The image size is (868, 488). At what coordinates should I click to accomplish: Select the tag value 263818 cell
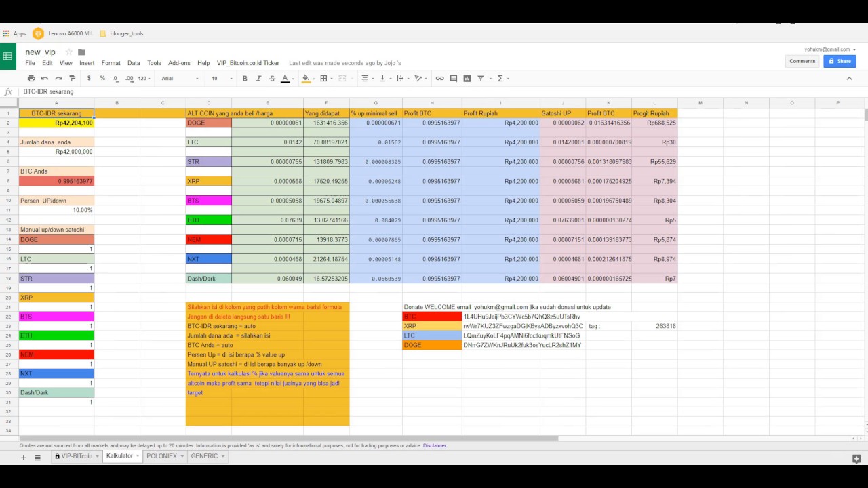click(654, 326)
